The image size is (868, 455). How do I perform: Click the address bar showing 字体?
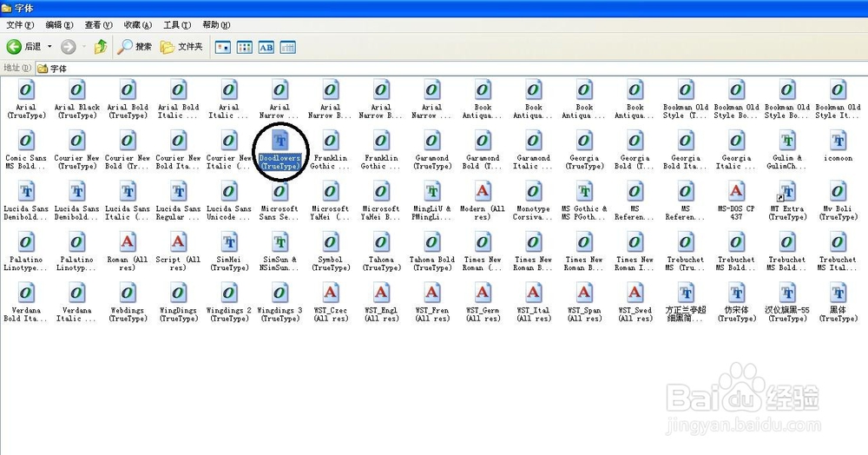tap(450, 69)
